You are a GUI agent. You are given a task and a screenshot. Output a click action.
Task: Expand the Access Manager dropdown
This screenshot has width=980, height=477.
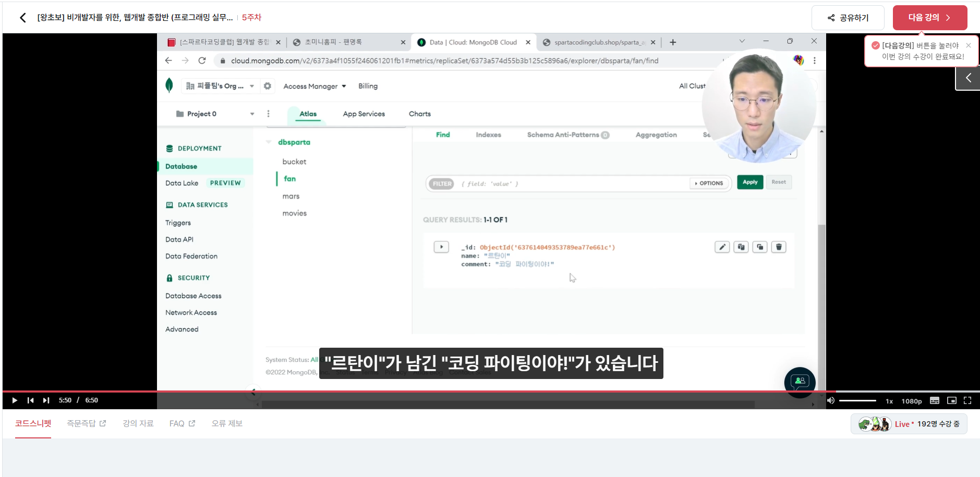[x=314, y=87]
